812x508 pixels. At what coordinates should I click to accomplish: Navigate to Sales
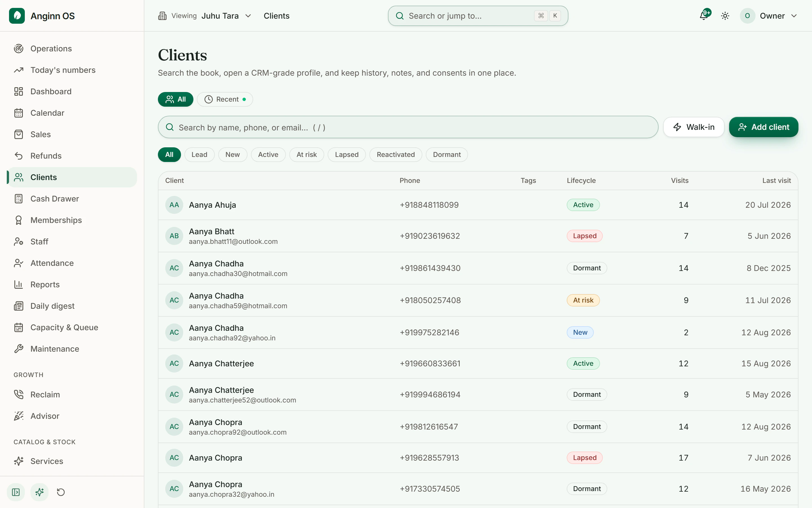pyautogui.click(x=72, y=134)
